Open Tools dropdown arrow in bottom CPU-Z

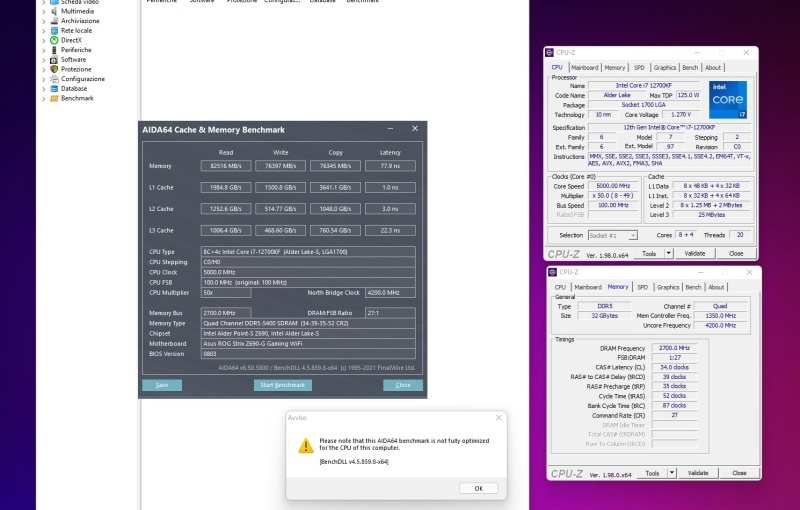[x=672, y=473]
